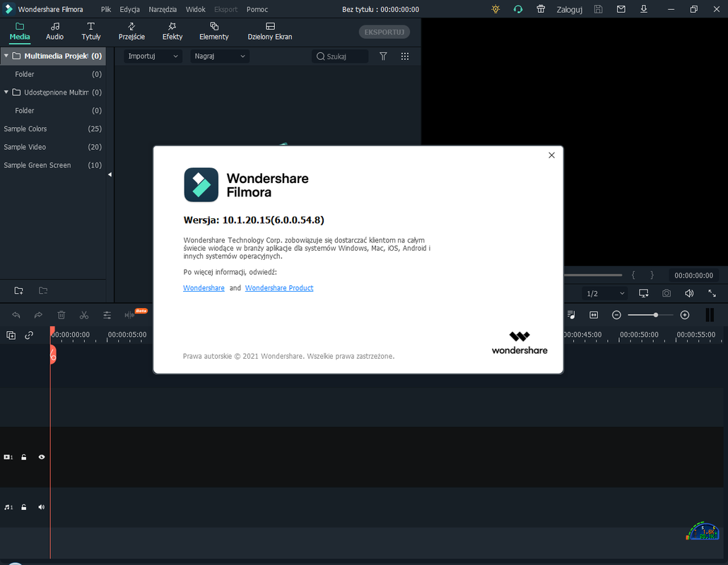Screen dimensions: 728x565
Task: Click the Szukaj search field
Action: click(x=340, y=56)
